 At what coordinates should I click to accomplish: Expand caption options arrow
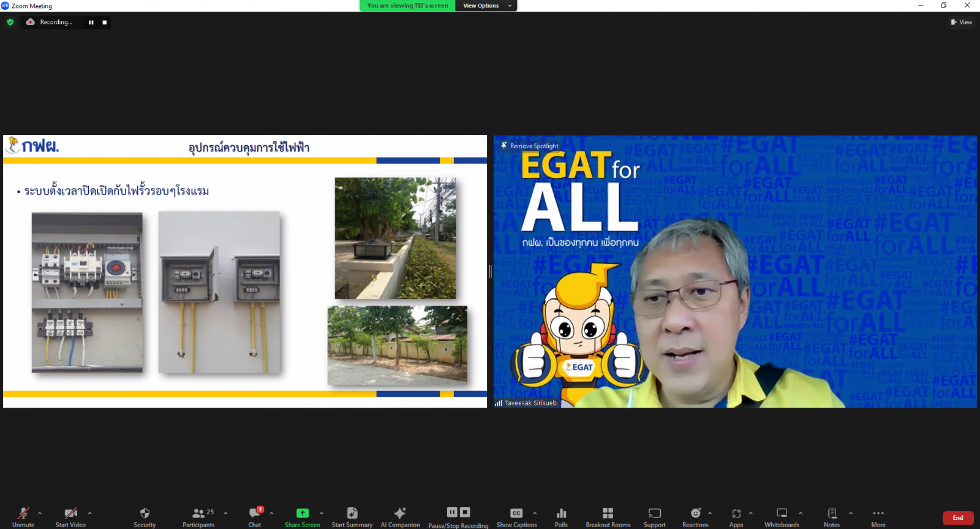click(x=535, y=513)
